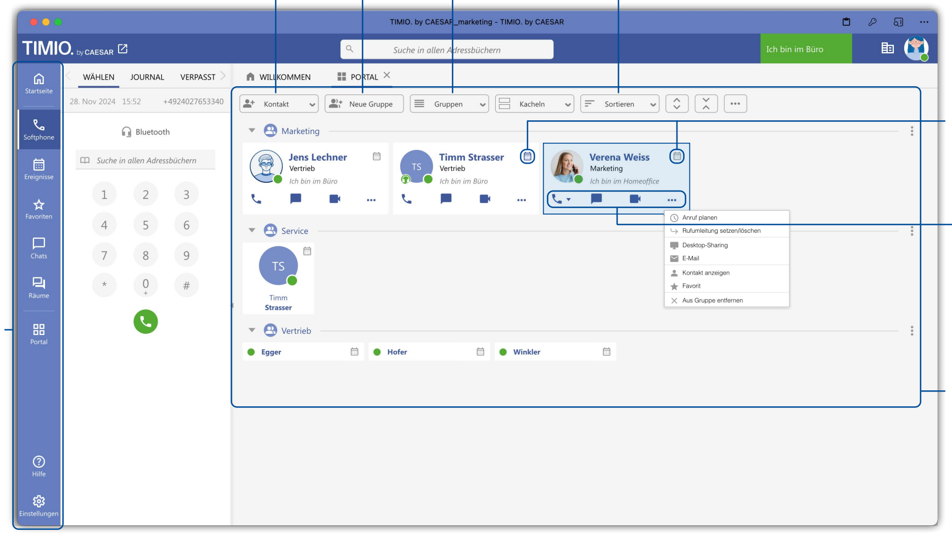
Task: Click the green dial call button
Action: 145,322
